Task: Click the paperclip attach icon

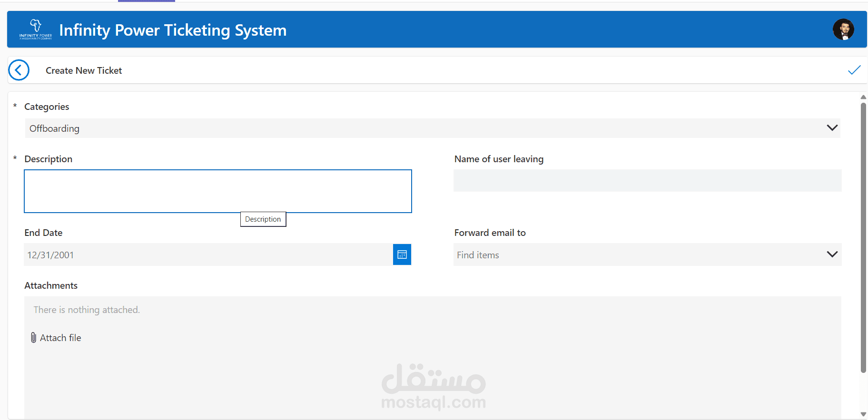Action: click(33, 338)
